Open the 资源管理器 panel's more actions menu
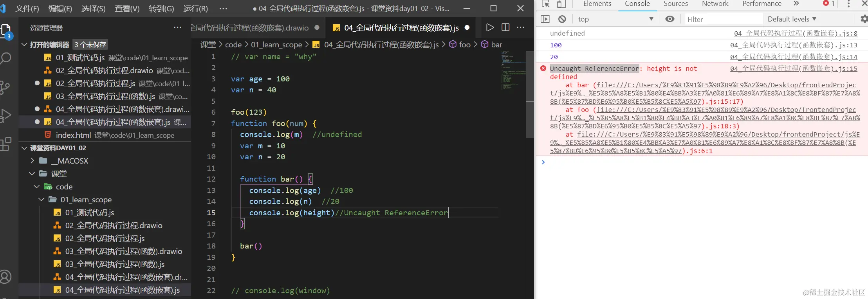 point(178,28)
